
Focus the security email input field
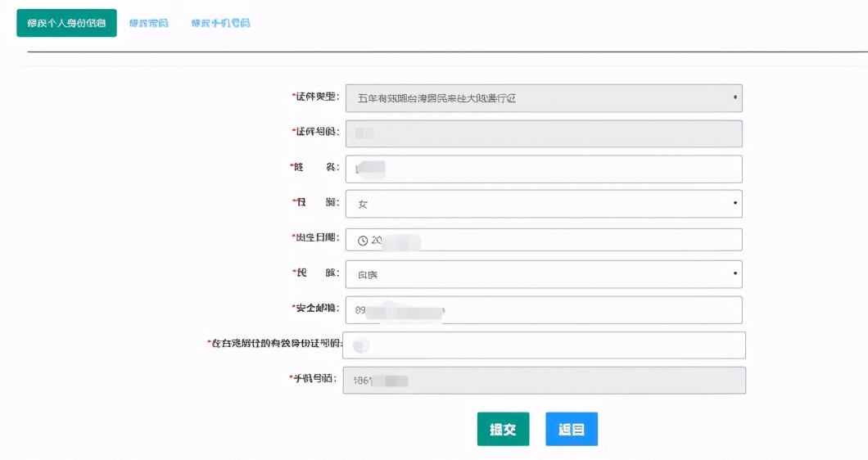[544, 310]
